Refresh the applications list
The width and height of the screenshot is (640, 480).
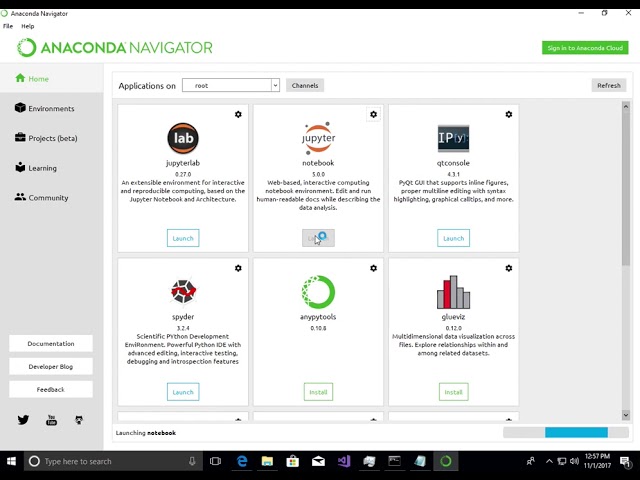pos(609,85)
